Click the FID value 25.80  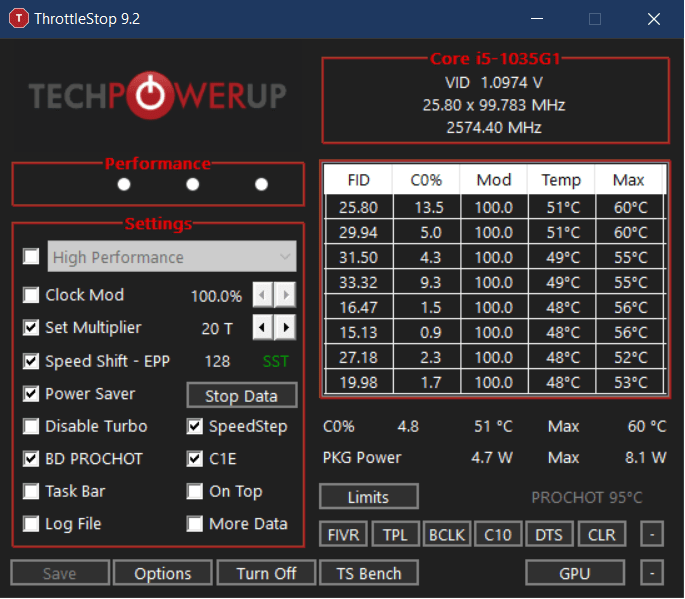point(358,207)
